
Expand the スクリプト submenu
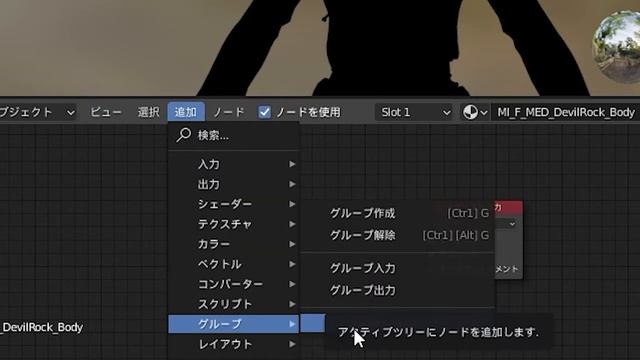click(234, 304)
